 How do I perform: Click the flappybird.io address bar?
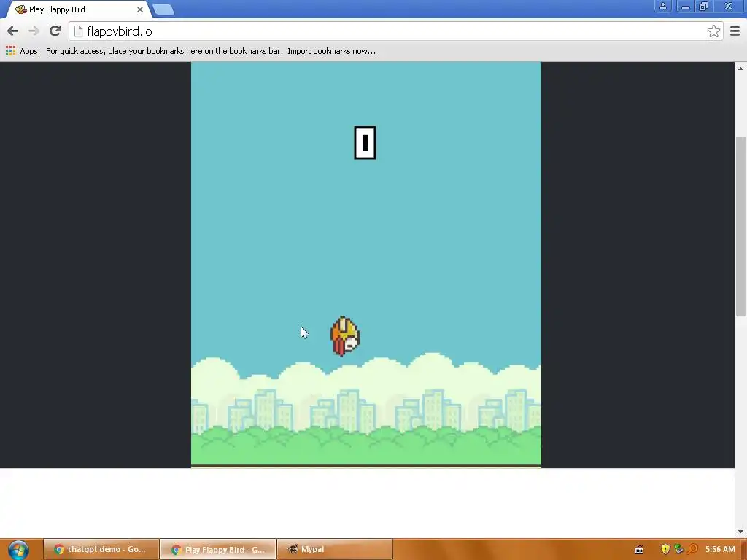click(395, 31)
